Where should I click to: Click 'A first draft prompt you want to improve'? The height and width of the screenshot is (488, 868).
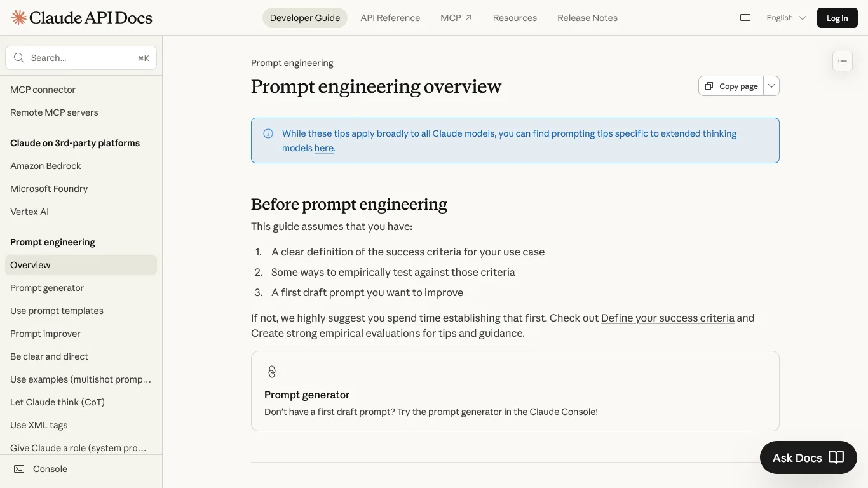click(x=367, y=292)
